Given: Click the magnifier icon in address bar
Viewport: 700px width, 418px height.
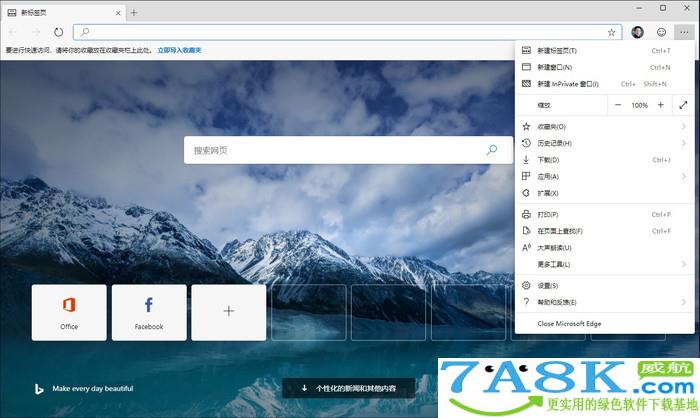Looking at the screenshot, I should coord(84,32).
